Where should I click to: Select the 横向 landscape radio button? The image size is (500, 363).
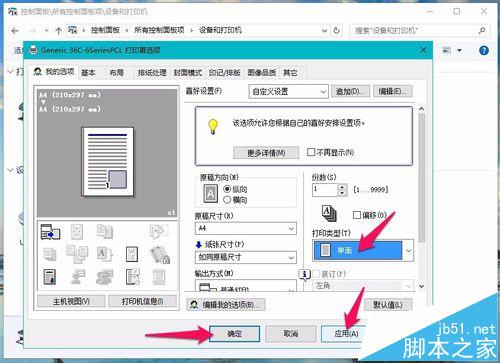click(x=227, y=200)
